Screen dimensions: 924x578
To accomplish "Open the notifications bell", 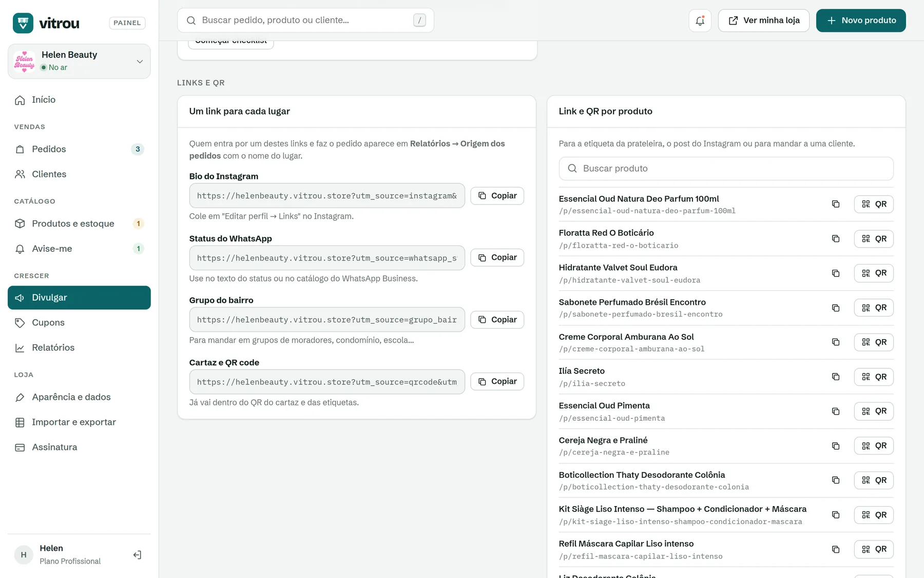I will pos(700,21).
